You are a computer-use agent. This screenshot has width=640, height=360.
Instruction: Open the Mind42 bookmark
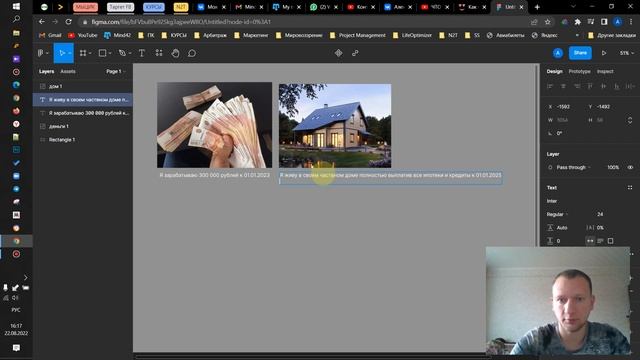[x=117, y=36]
